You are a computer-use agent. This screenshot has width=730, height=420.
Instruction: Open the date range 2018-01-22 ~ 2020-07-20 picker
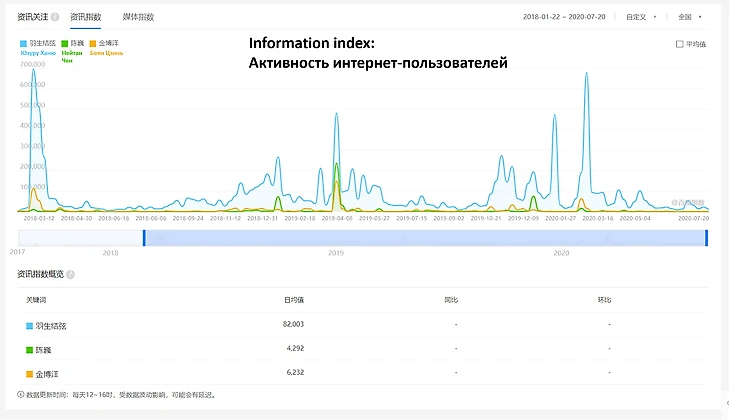coord(564,17)
